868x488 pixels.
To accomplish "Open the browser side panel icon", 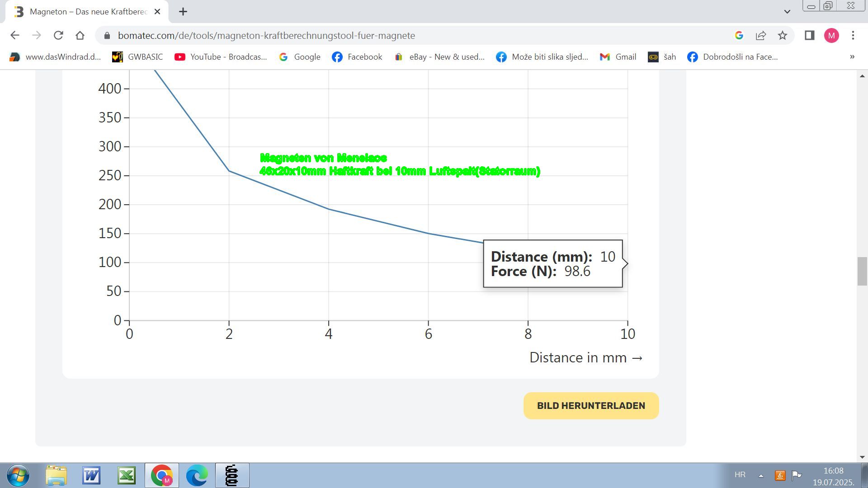I will (809, 35).
